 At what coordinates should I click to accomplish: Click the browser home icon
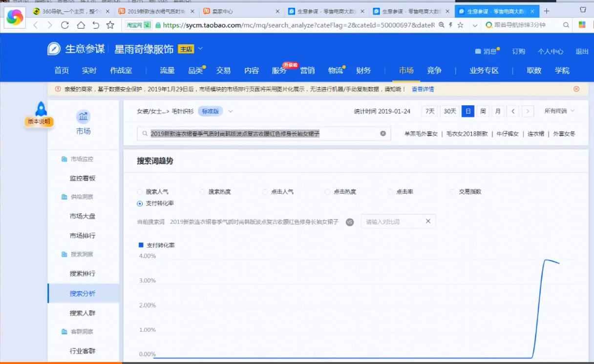point(81,25)
